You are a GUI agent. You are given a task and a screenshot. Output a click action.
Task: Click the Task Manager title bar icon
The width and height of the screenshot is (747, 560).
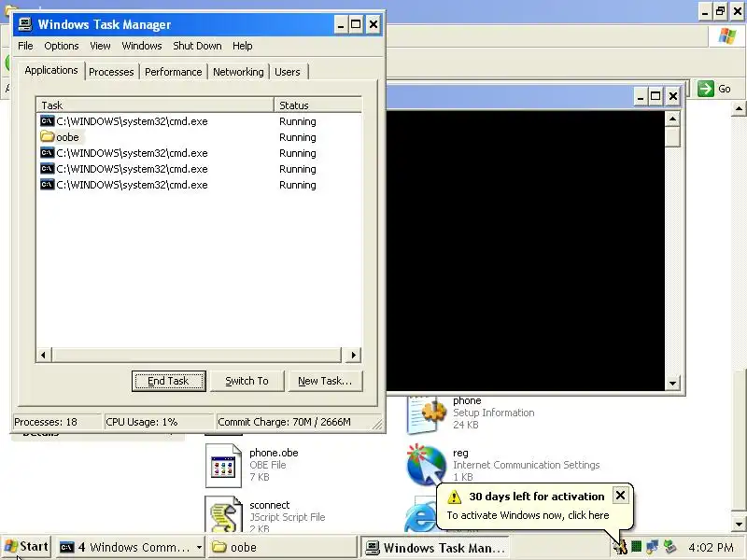[25, 24]
